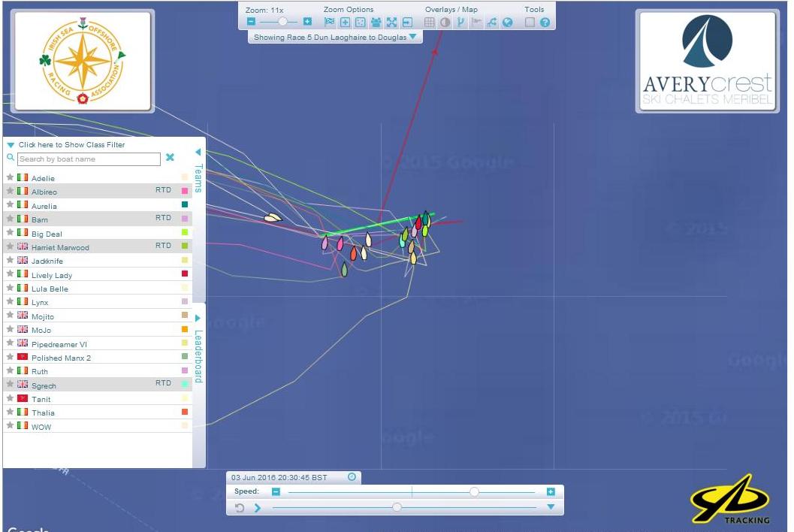Click the 03 Jun 2016 timestamp display
Image resolution: width=794 pixels, height=532 pixels.
[279, 477]
